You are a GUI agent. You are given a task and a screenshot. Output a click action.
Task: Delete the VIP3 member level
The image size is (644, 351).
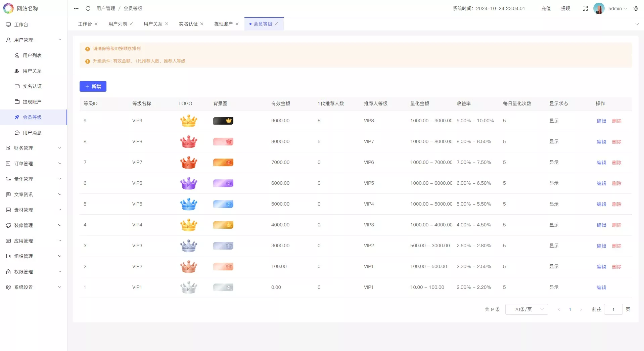pyautogui.click(x=617, y=246)
